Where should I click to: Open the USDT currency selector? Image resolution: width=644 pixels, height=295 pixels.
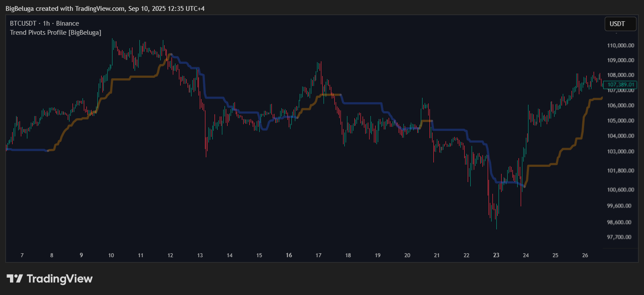point(620,24)
